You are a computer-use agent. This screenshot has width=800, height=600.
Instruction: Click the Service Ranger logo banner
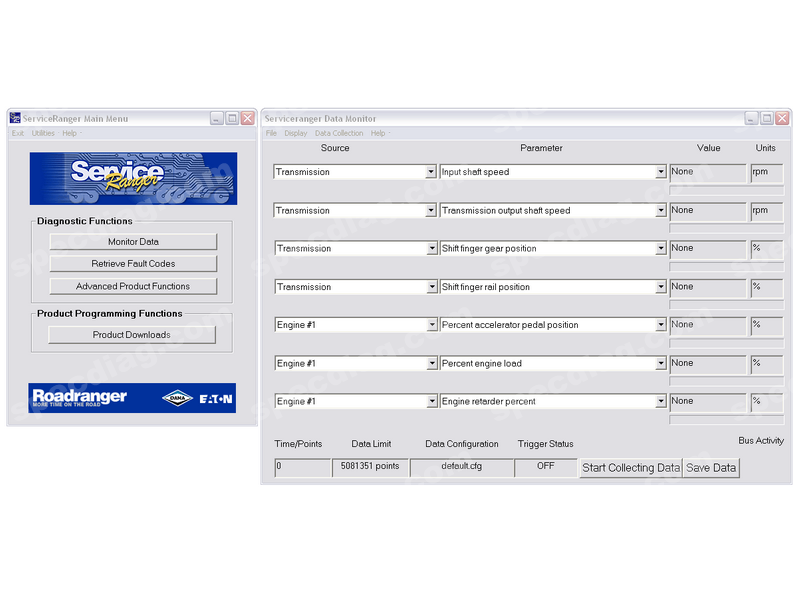(x=133, y=178)
